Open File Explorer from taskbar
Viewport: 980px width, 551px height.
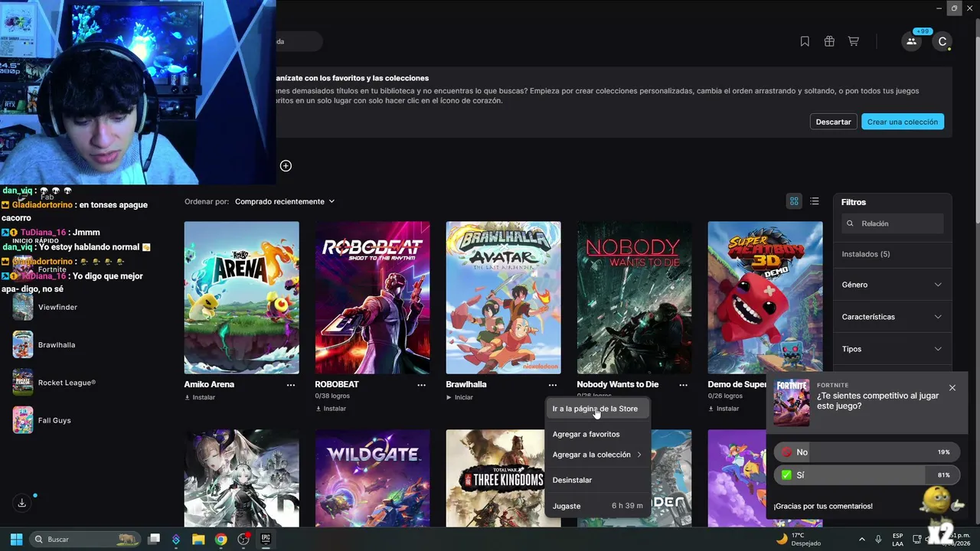pyautogui.click(x=198, y=540)
